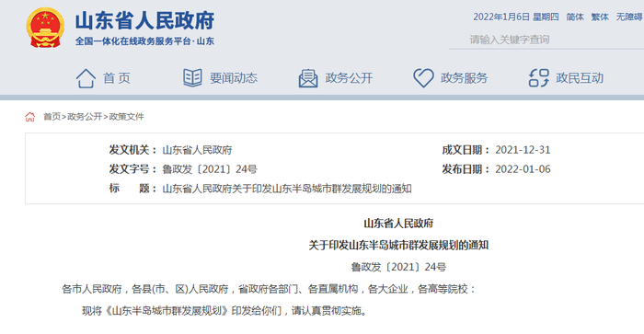Viewport: 644px width, 334px height.
Task: Open the 政务公开 navigation menu item
Action: (x=349, y=78)
